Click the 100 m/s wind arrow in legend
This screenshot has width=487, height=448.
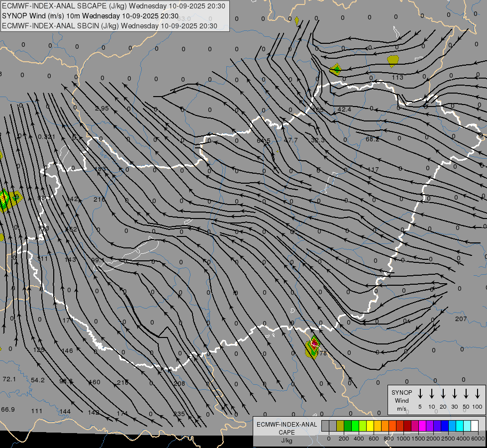pos(478,393)
